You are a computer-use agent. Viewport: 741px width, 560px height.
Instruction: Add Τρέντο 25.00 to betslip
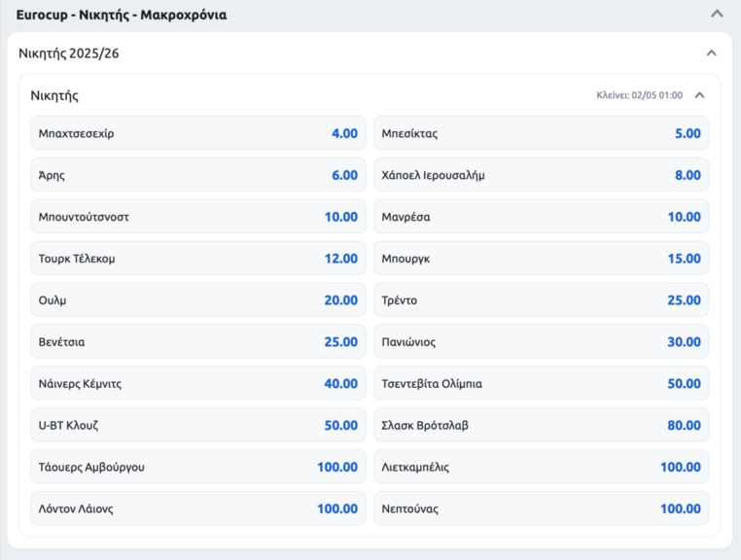click(541, 300)
